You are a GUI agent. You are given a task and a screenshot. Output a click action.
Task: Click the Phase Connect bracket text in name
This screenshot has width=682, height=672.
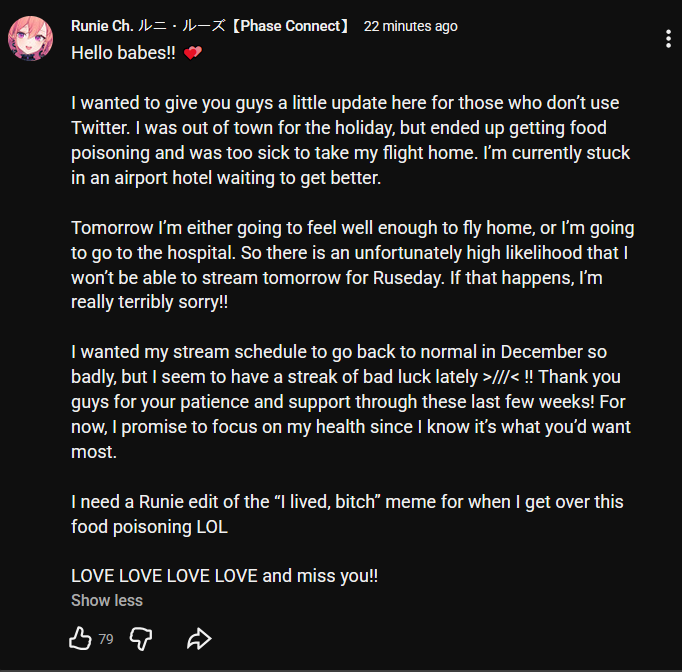290,26
